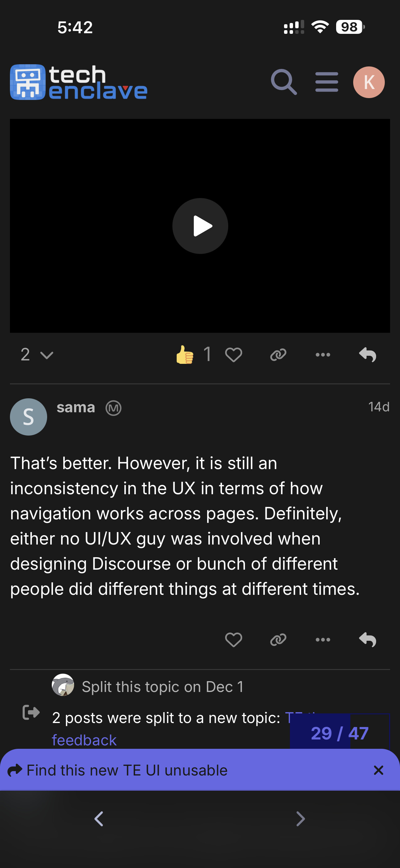
Task: Copy share link of sama's post
Action: (x=278, y=640)
